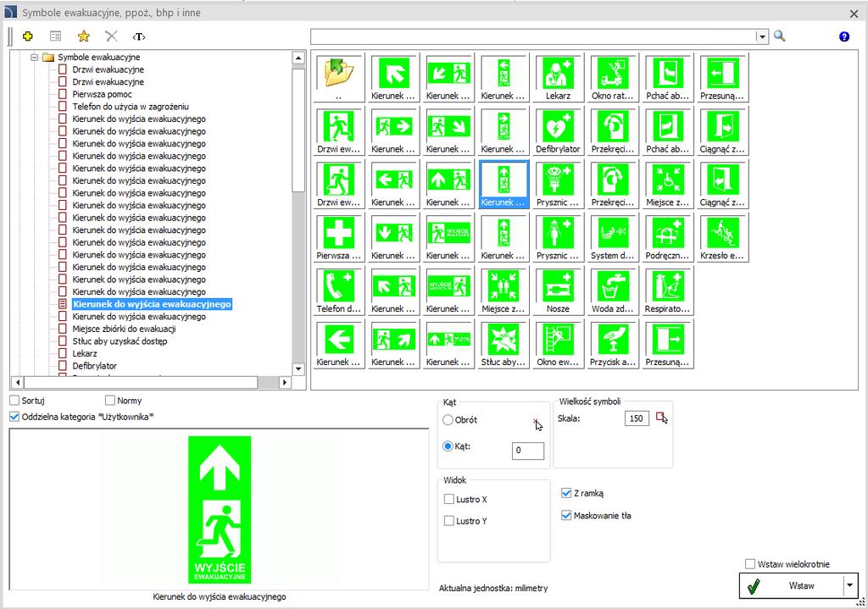Viewport: 868px width, 609px height.
Task: Click the magnifying glass search icon
Action: click(780, 36)
